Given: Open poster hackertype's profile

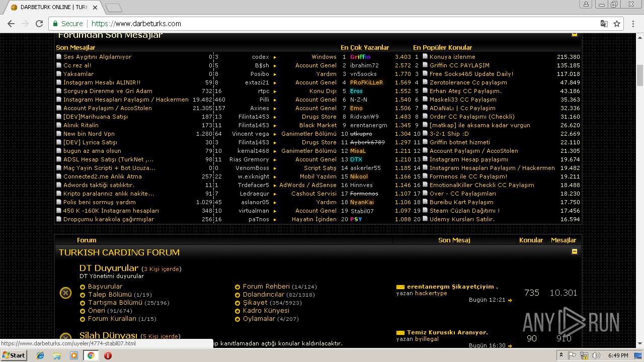Looking at the screenshot, I should click(431, 293).
